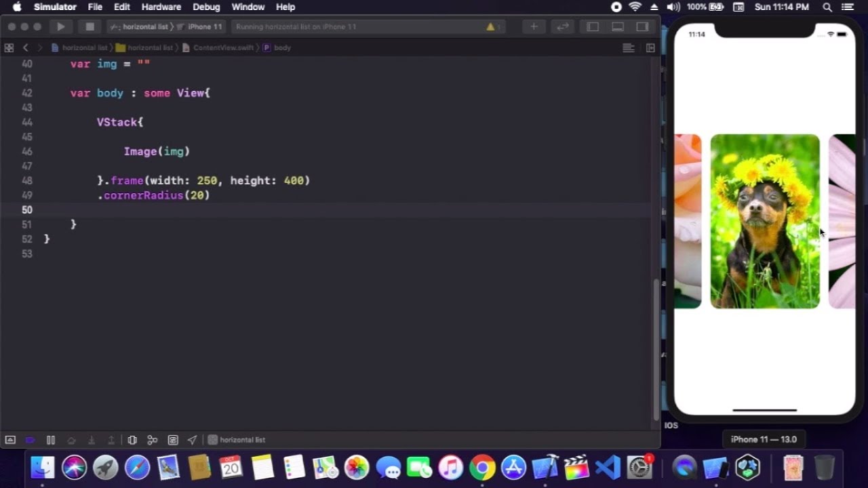Click the home indicator bar on the iPhone simulator

click(x=765, y=410)
